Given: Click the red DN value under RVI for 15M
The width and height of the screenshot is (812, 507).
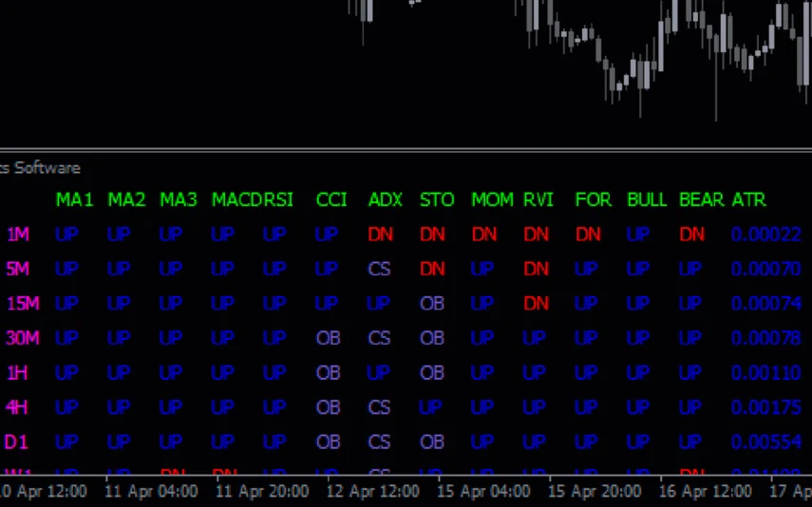Looking at the screenshot, I should (x=537, y=304).
